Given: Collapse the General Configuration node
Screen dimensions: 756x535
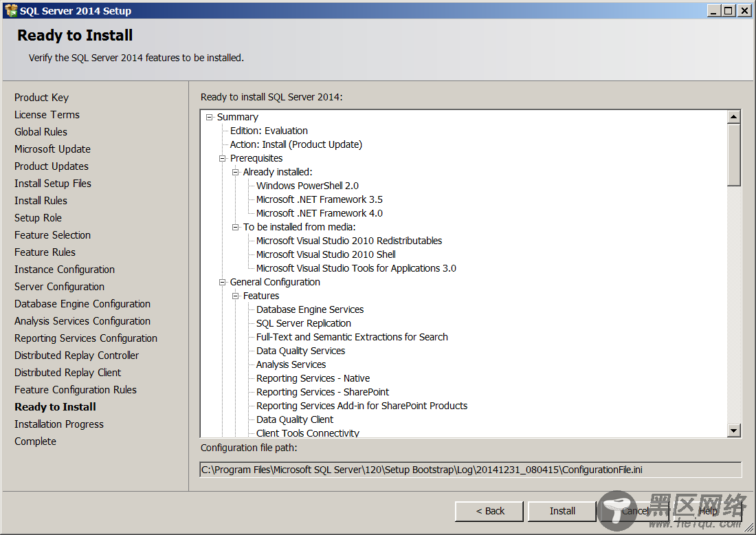Looking at the screenshot, I should click(222, 282).
